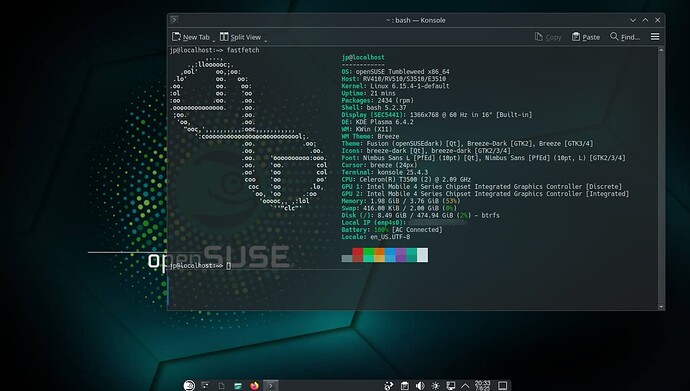This screenshot has width=690, height=391.
Task: Click the 'WM: KWin (X11)' line
Action: [367, 129]
